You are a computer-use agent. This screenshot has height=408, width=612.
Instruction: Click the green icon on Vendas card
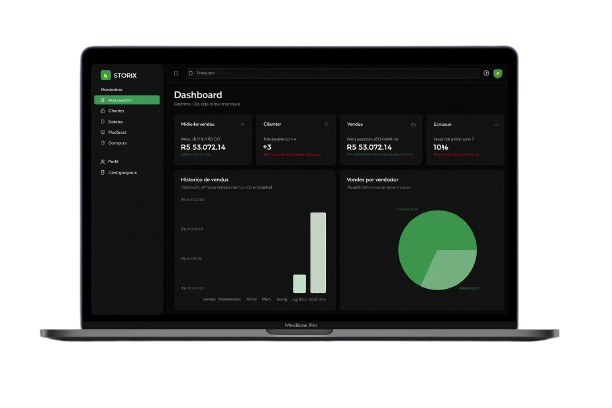tap(413, 124)
